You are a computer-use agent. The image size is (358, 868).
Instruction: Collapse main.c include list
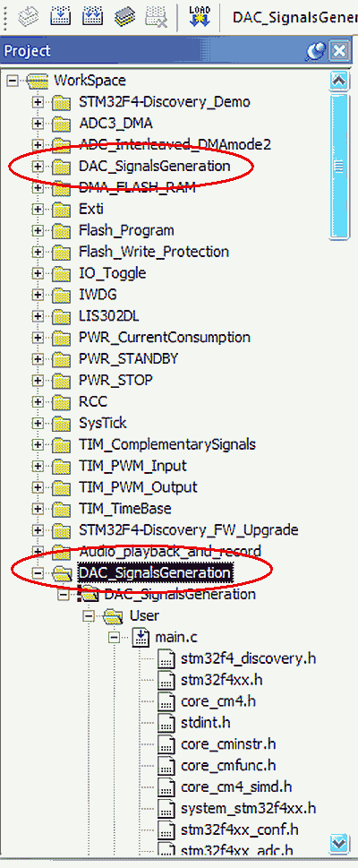(115, 637)
